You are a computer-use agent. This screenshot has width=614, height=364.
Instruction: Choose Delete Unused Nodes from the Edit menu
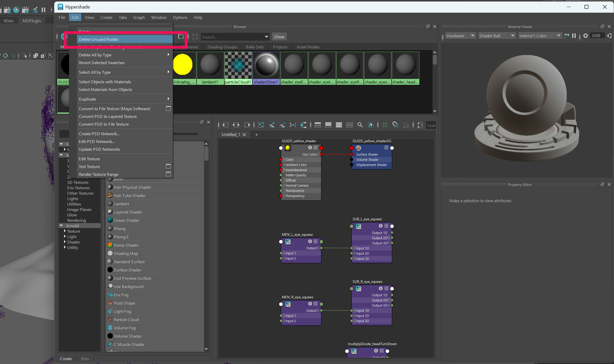(98, 39)
